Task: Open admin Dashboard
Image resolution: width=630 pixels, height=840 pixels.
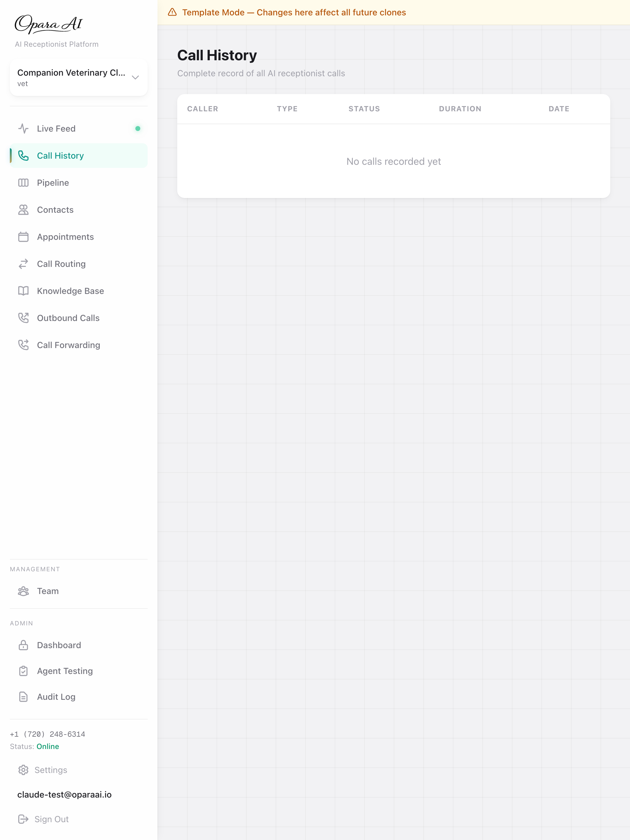Action: click(79, 645)
